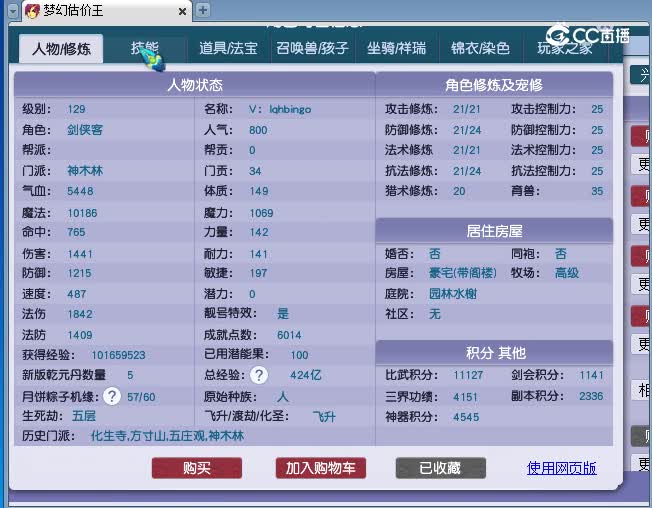Screen dimensions: 652x508
Task: Open a new browser tab with plus
Action: [x=203, y=10]
